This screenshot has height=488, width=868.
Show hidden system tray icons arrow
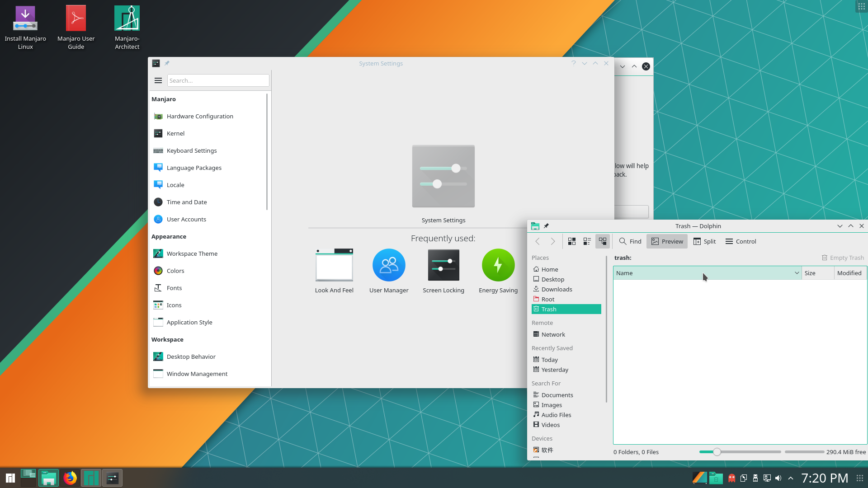click(790, 478)
